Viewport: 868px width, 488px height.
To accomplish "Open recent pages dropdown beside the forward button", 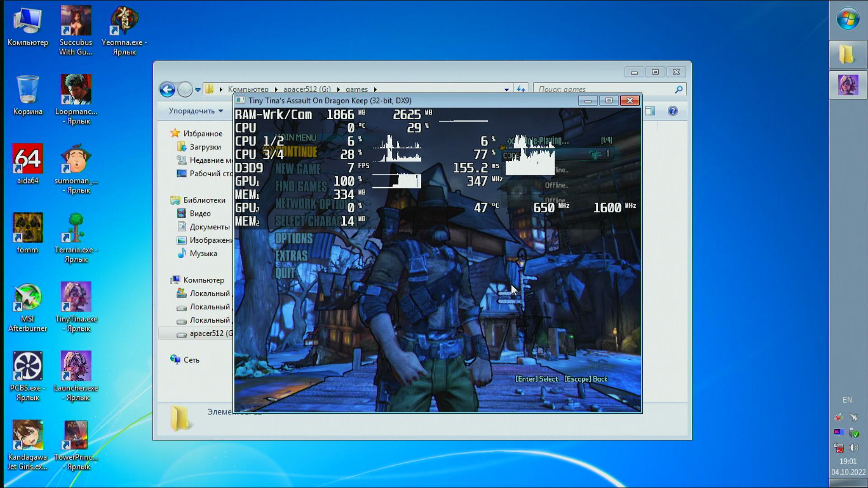I will 198,89.
